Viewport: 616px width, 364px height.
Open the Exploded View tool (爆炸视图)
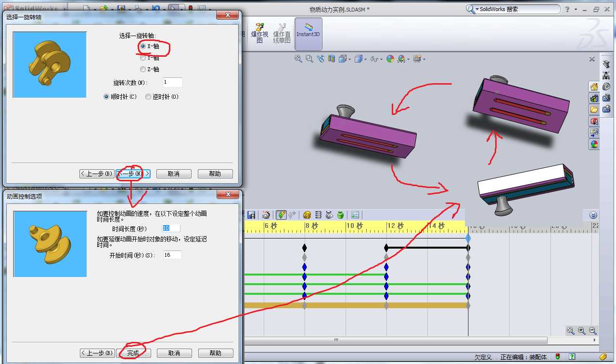tap(260, 33)
